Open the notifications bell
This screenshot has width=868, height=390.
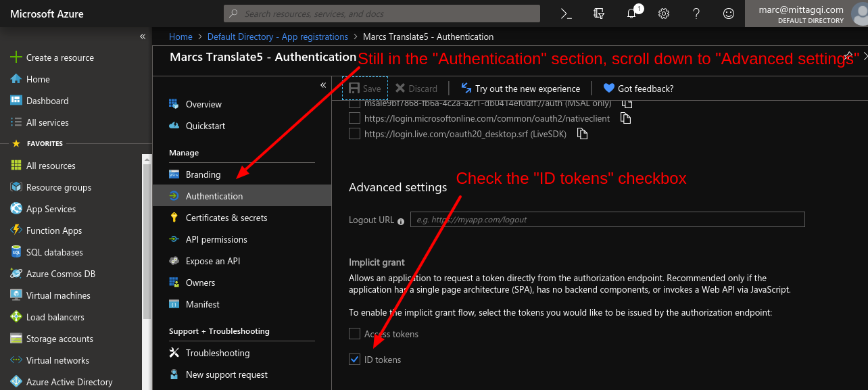tap(632, 14)
